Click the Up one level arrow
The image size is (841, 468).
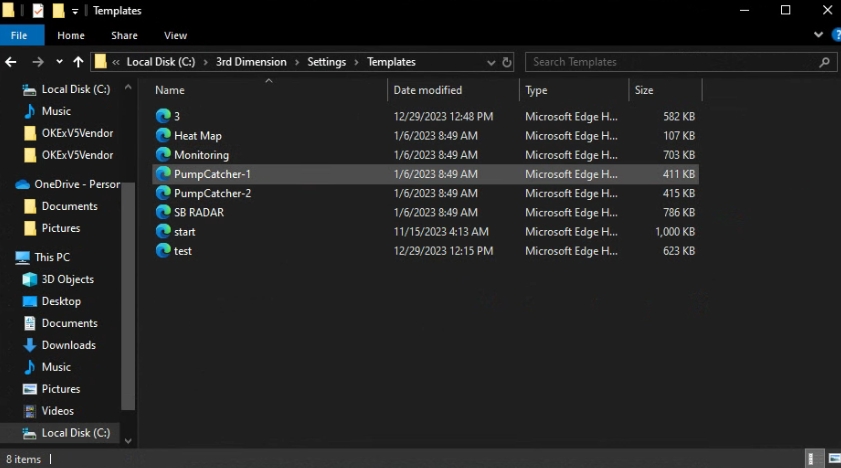78,62
